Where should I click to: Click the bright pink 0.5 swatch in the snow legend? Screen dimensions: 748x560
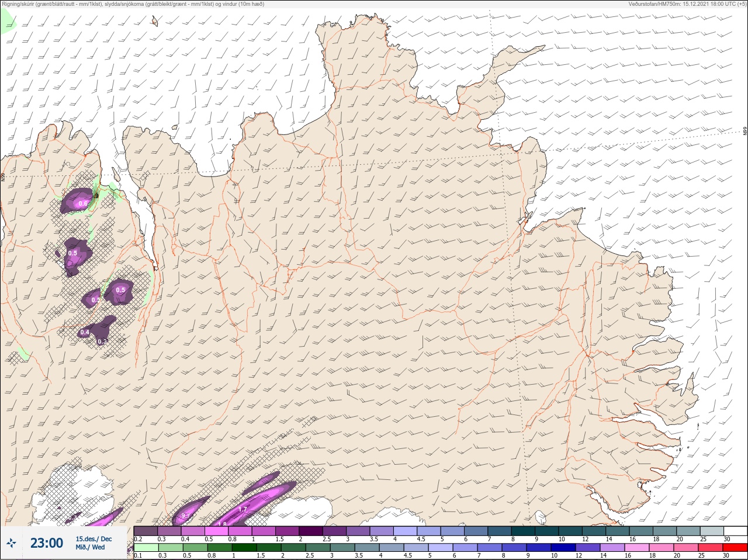click(217, 531)
